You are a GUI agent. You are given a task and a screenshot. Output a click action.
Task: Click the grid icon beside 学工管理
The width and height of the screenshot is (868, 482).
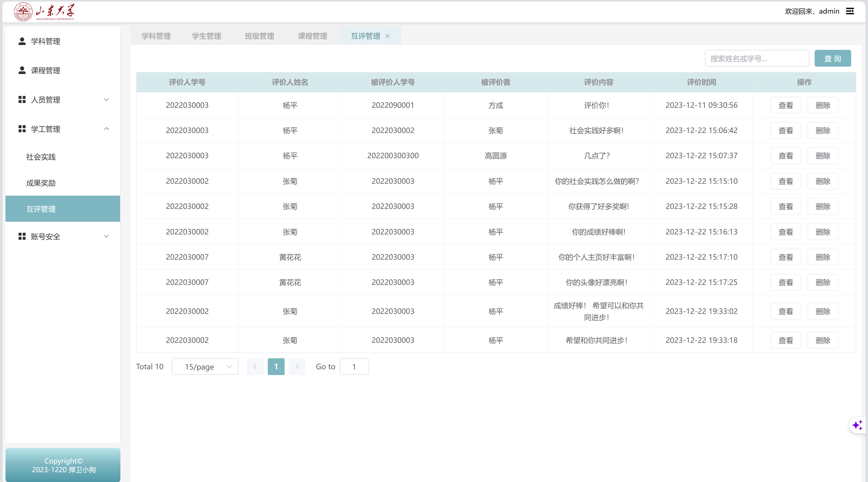pyautogui.click(x=22, y=129)
